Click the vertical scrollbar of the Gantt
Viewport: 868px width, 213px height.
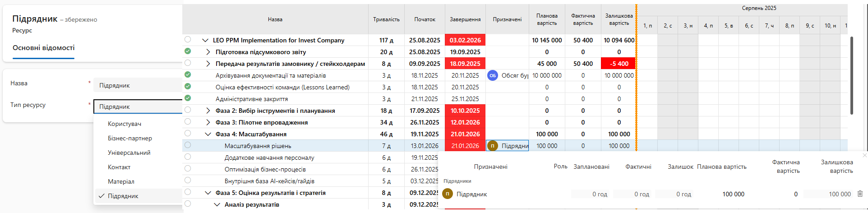852,75
